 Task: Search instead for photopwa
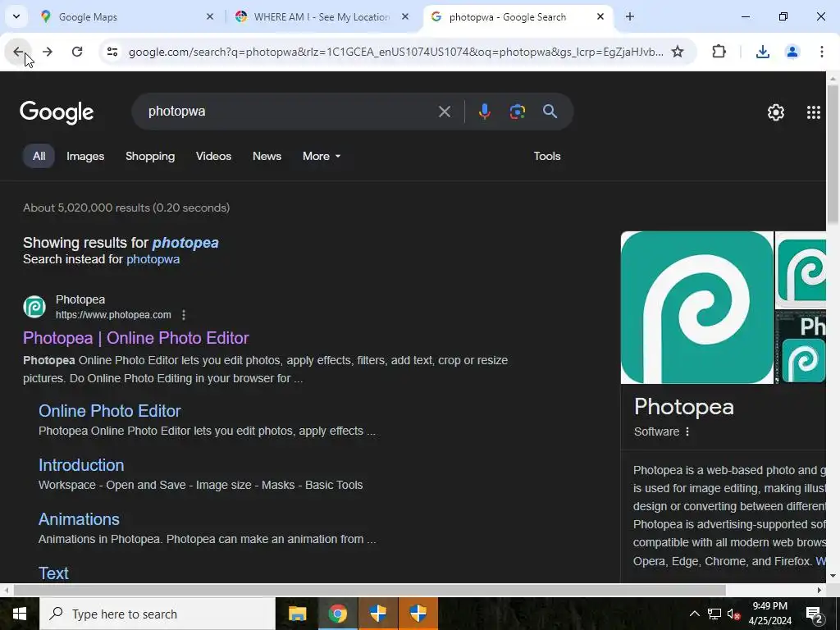[x=153, y=259]
